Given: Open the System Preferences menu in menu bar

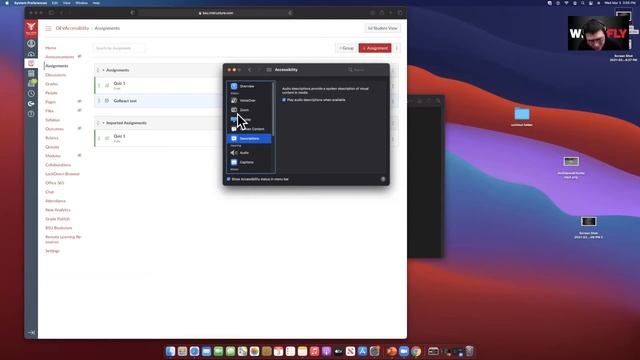Looking at the screenshot, I should [x=30, y=3].
